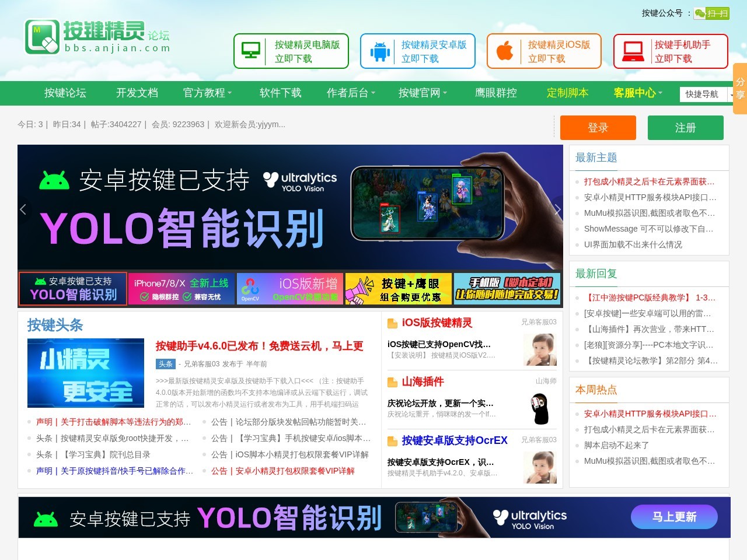The image size is (747, 560).
Task: Click the 山海师 avatar image
Action: [540, 408]
